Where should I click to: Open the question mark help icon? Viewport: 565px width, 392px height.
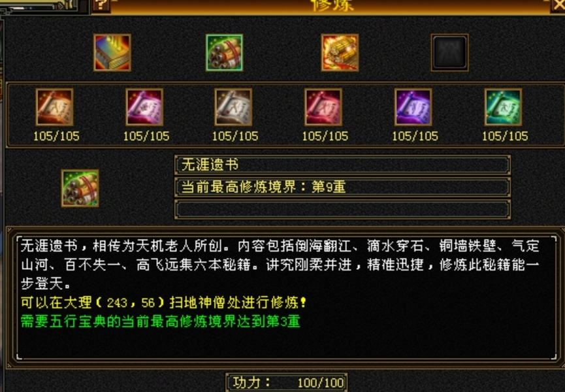[x=101, y=5]
